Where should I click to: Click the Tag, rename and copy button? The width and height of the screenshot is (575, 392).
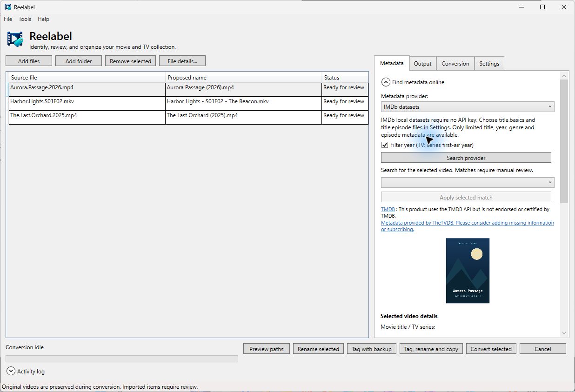click(x=431, y=349)
